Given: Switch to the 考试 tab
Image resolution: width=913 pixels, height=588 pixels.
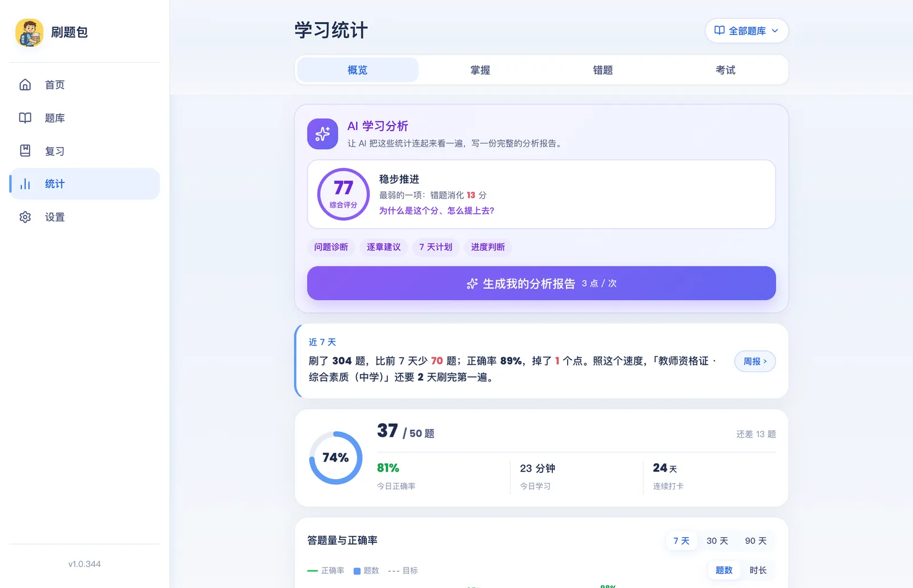Looking at the screenshot, I should coord(726,70).
